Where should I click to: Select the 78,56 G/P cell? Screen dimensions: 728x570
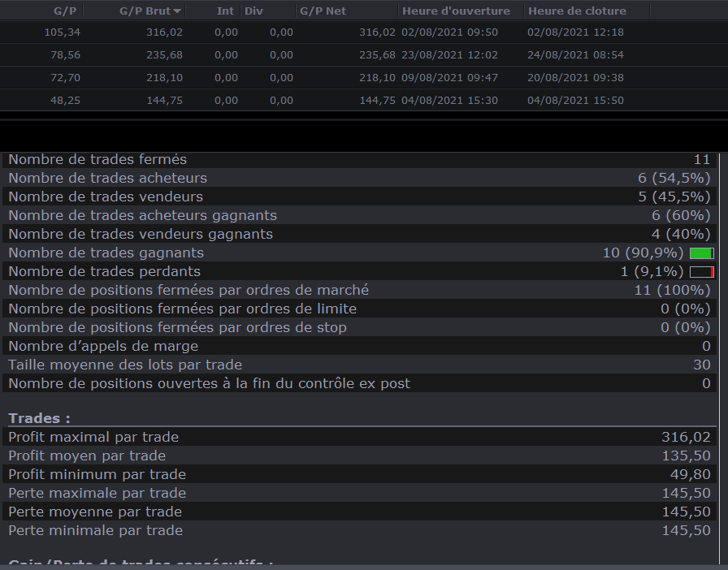66,54
